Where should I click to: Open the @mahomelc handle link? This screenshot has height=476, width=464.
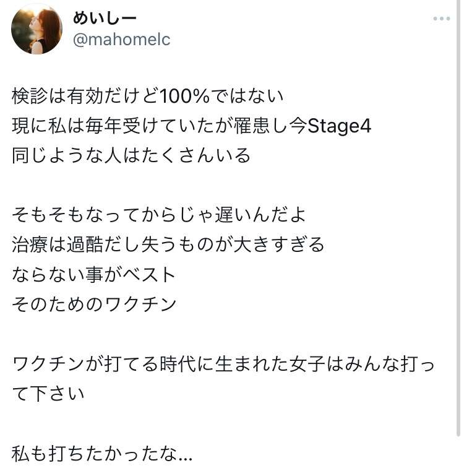[x=121, y=40]
